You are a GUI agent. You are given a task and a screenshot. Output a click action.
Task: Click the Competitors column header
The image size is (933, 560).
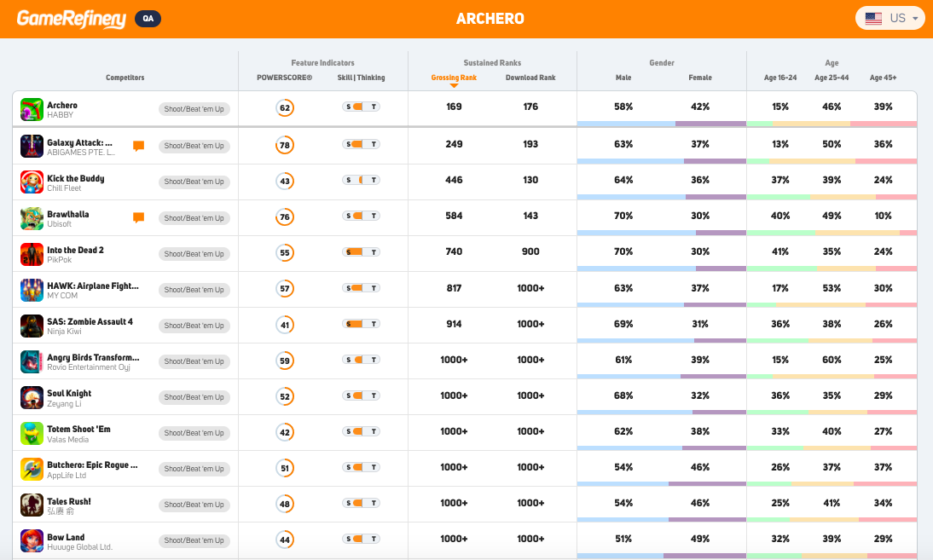(125, 78)
